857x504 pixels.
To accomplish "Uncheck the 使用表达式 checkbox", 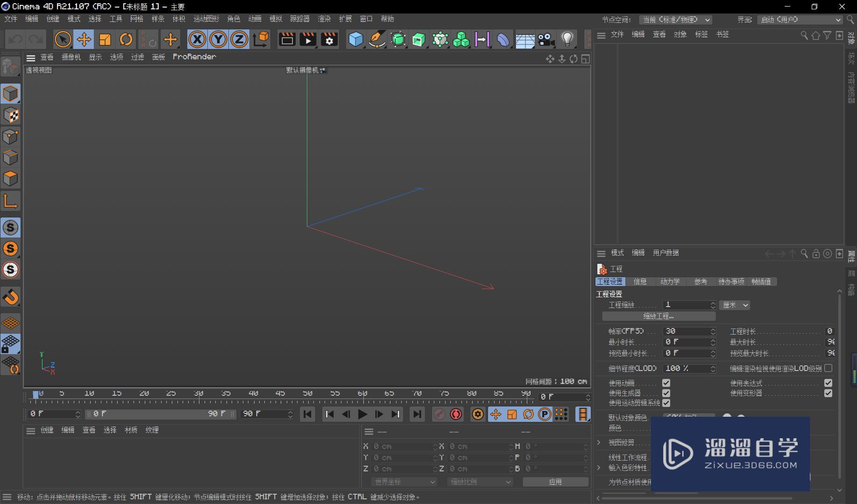I will point(828,383).
